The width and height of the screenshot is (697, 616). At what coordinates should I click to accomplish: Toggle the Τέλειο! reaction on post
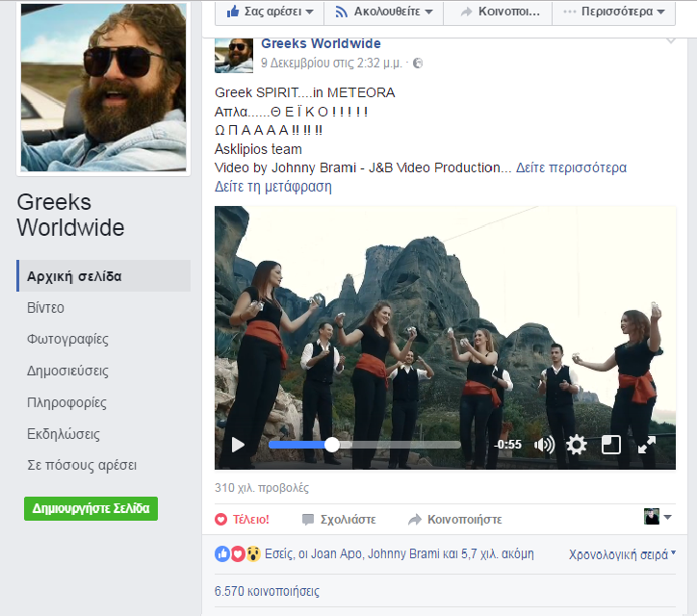242,519
